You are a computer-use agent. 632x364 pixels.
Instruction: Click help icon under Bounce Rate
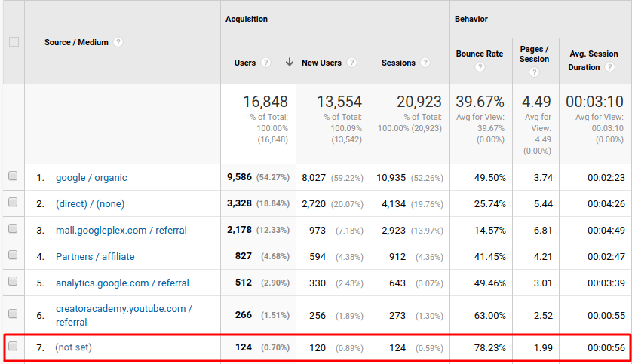point(480,68)
